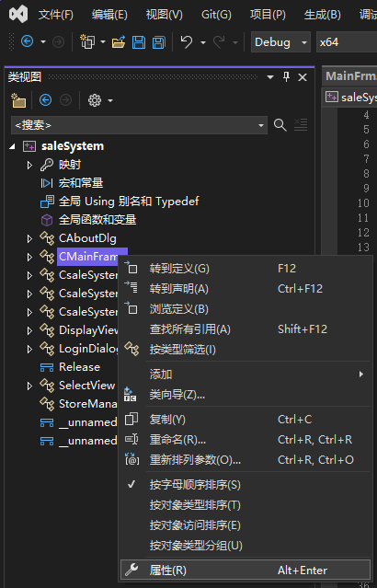This screenshot has height=588, width=377.
Task: Click the new project toolbar icon
Action: [x=87, y=41]
